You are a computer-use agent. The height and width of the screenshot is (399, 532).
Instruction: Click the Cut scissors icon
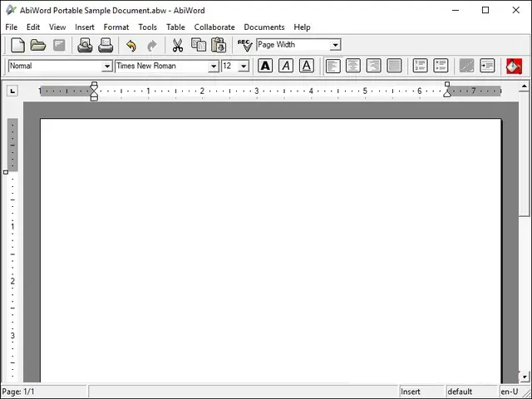[177, 46]
